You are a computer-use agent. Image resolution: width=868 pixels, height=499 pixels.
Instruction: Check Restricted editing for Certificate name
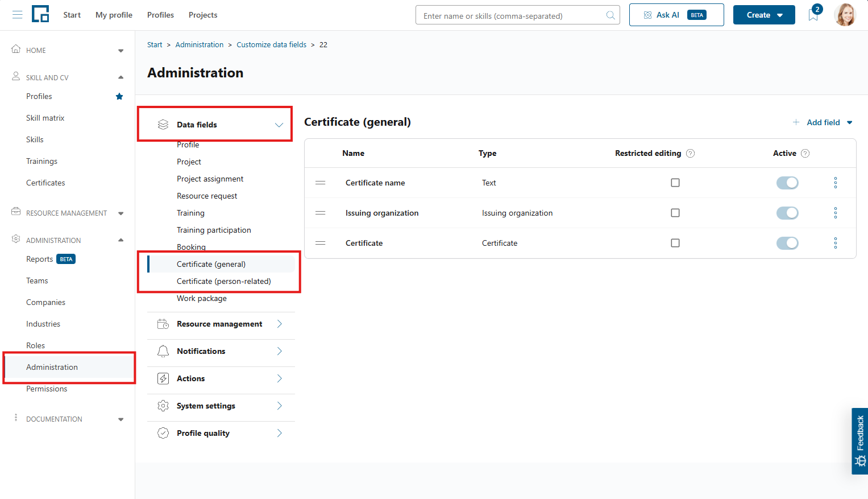pos(675,183)
